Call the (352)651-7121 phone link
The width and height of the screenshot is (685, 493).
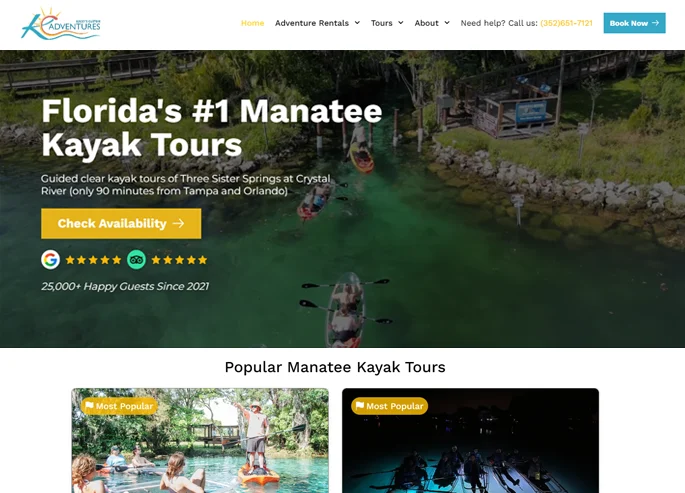(x=566, y=23)
